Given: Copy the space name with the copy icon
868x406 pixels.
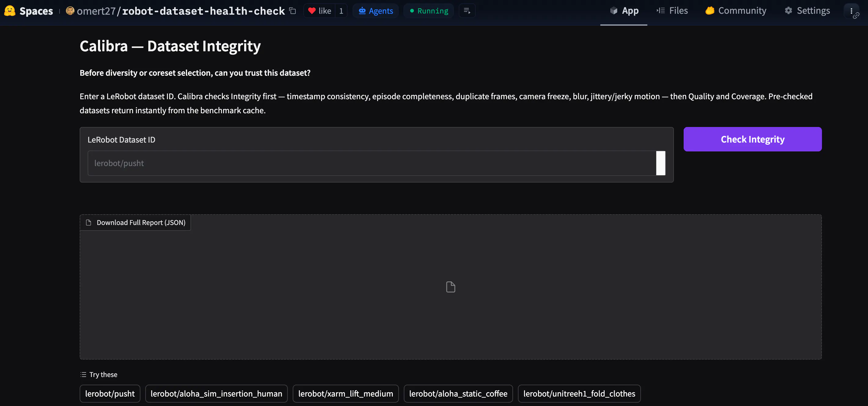Looking at the screenshot, I should pyautogui.click(x=292, y=11).
